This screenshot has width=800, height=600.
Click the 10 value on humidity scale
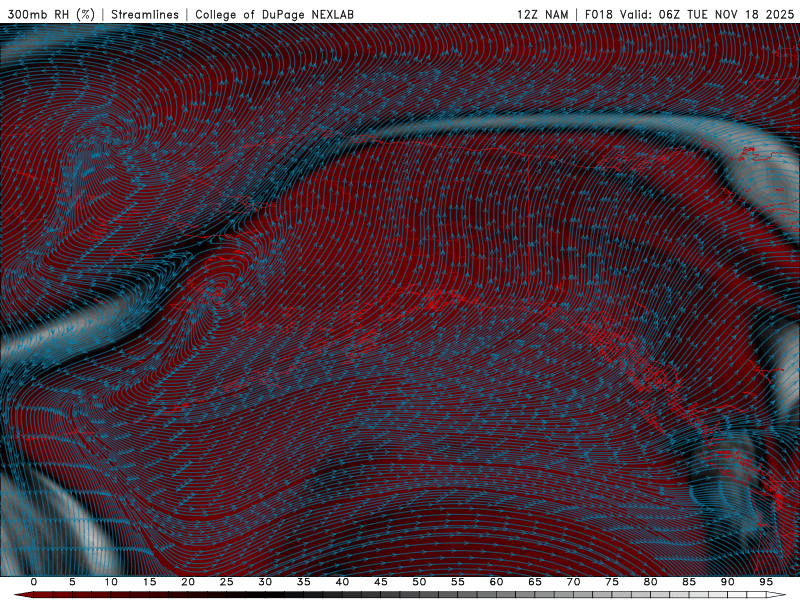pyautogui.click(x=111, y=582)
